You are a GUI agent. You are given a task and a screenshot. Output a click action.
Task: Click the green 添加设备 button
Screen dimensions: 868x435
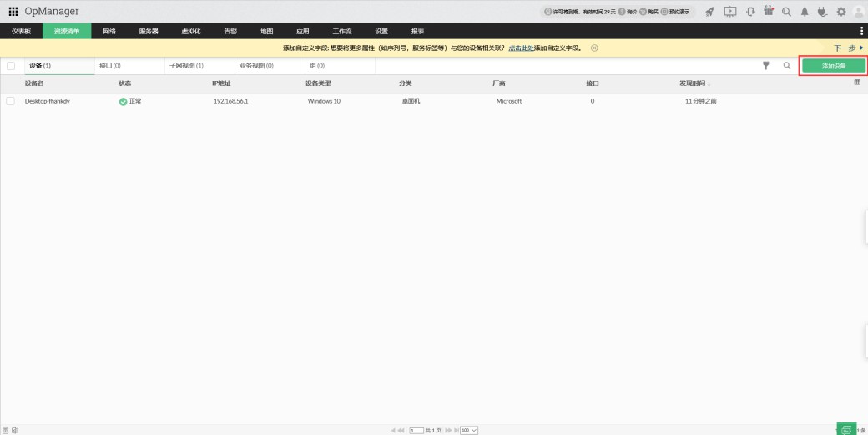click(x=834, y=66)
